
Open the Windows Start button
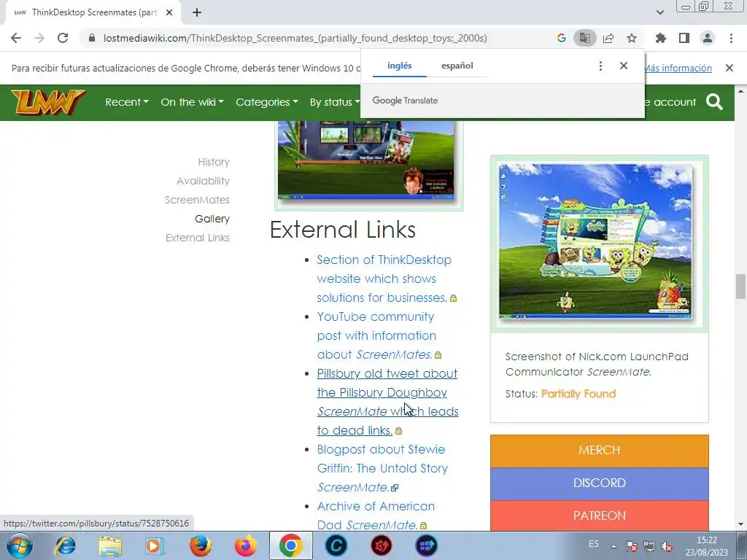(x=19, y=545)
